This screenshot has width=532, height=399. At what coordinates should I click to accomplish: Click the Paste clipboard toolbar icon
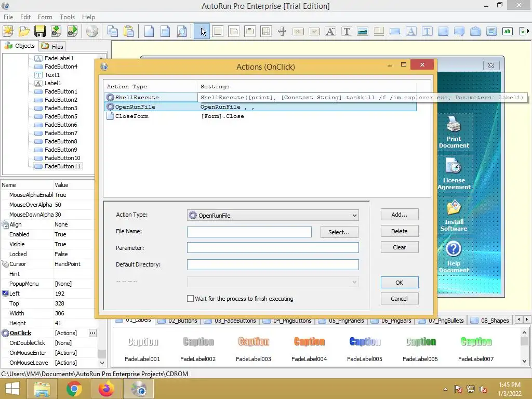(129, 31)
